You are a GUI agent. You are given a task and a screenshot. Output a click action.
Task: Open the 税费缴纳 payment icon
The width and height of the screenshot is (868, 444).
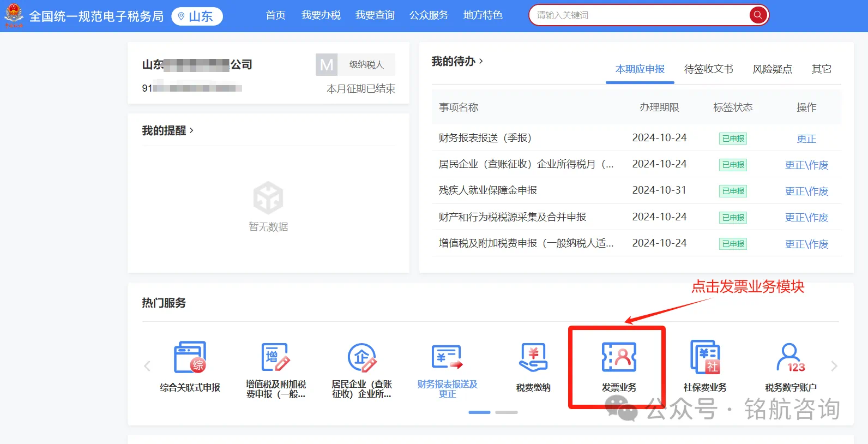tap(533, 358)
